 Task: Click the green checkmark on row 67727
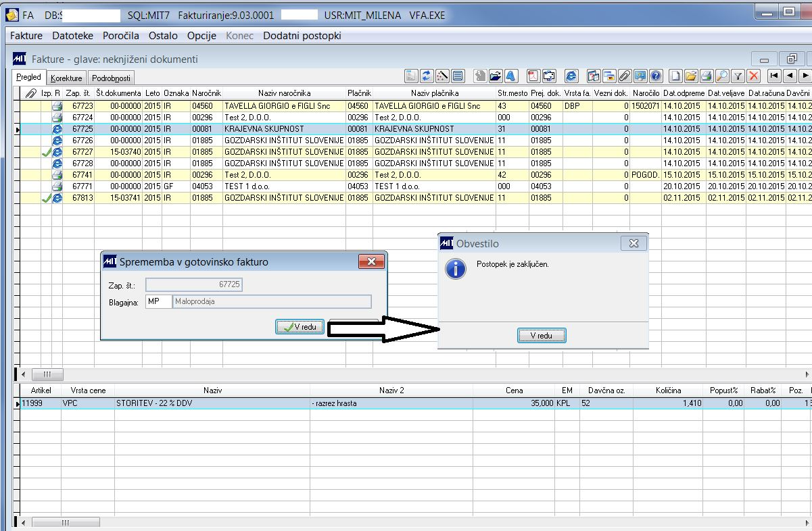click(x=46, y=152)
